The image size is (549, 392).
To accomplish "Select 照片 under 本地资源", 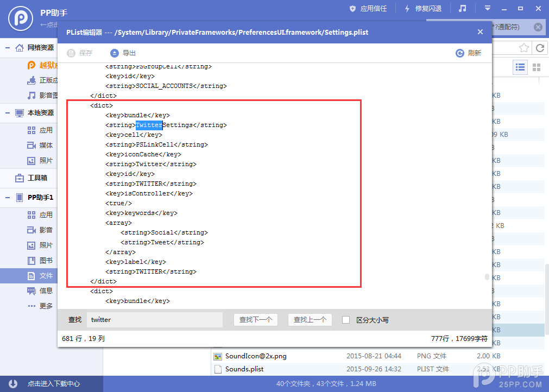I will 40,161.
